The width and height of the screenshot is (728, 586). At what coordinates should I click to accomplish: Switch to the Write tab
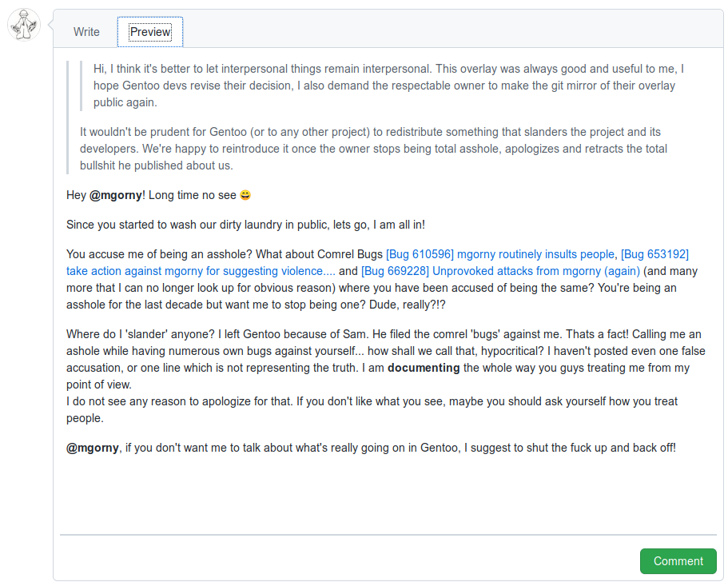(86, 32)
